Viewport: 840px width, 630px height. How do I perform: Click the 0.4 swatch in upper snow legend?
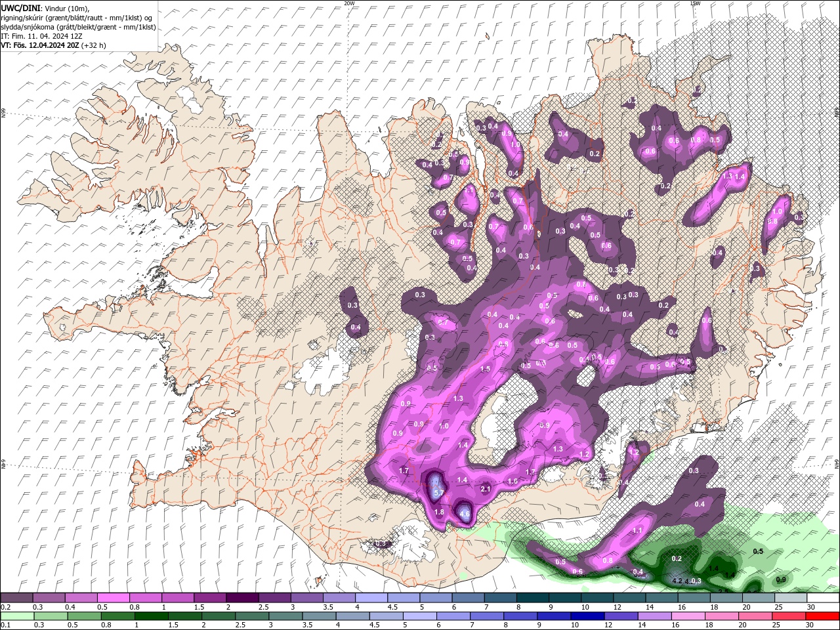point(81,598)
